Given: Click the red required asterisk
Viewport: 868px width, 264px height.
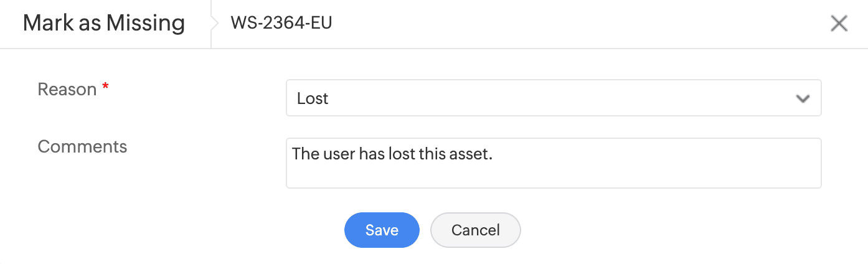Looking at the screenshot, I should tap(105, 89).
